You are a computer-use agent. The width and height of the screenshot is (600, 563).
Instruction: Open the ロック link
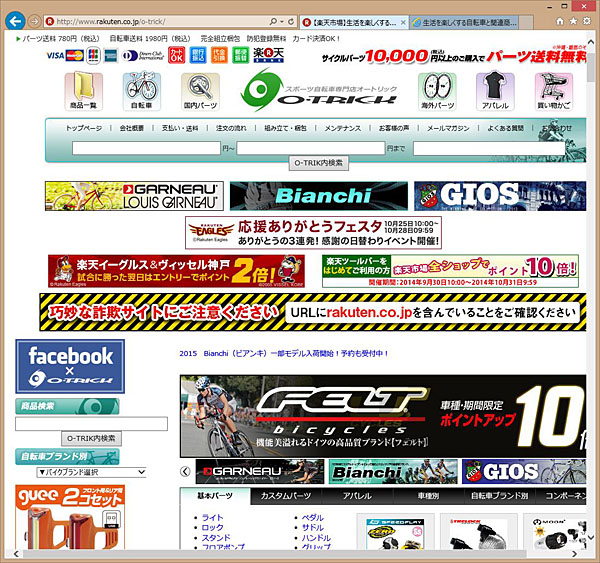pyautogui.click(x=212, y=527)
